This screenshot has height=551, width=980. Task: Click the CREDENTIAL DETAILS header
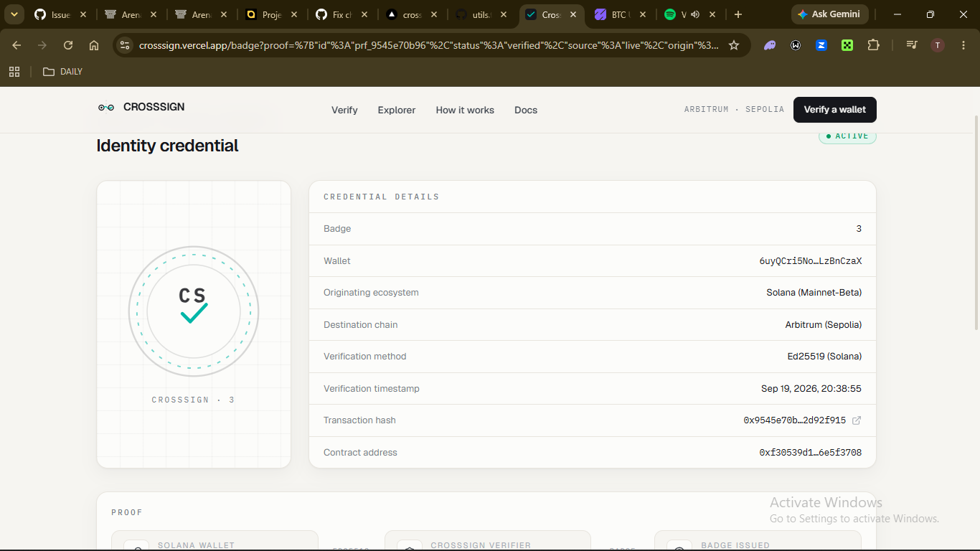(x=381, y=197)
